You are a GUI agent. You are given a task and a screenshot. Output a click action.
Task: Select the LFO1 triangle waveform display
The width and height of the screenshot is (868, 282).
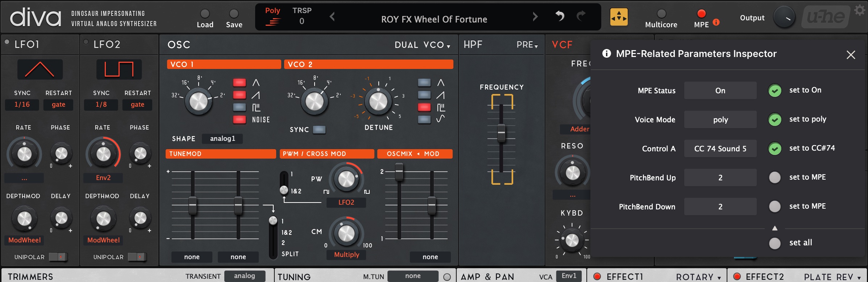(40, 69)
